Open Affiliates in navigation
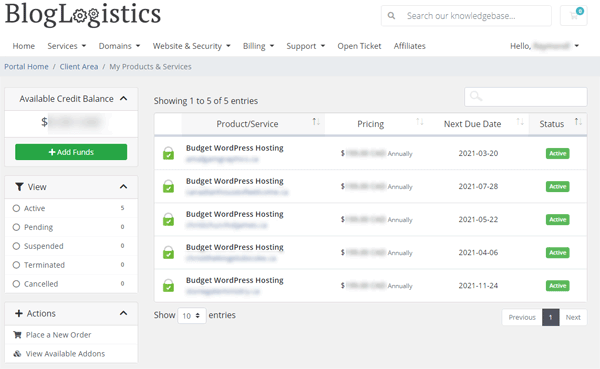600x369 pixels. click(409, 46)
